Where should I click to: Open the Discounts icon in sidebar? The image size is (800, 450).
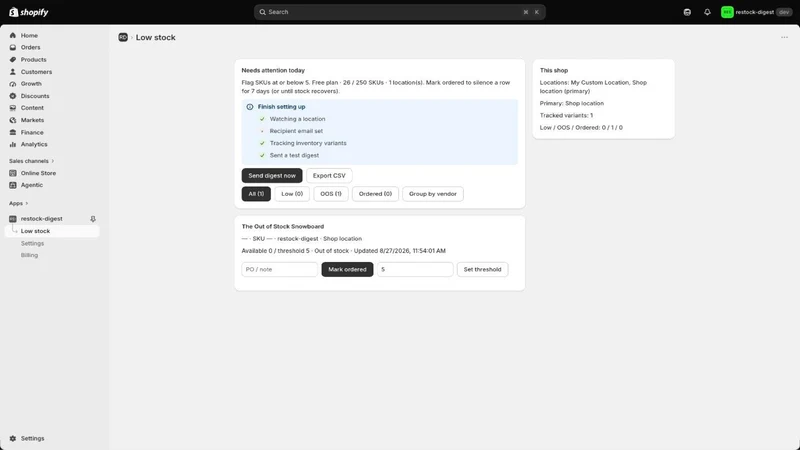click(x=13, y=96)
